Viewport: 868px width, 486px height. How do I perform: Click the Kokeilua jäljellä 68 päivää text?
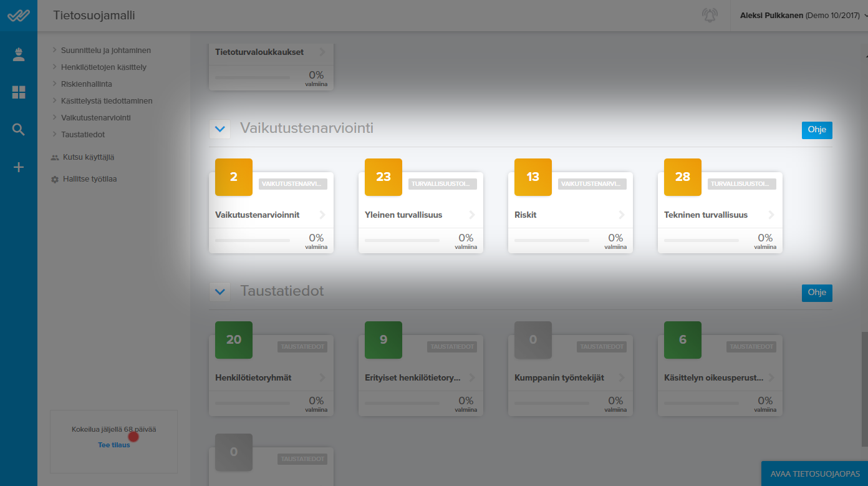(x=114, y=429)
